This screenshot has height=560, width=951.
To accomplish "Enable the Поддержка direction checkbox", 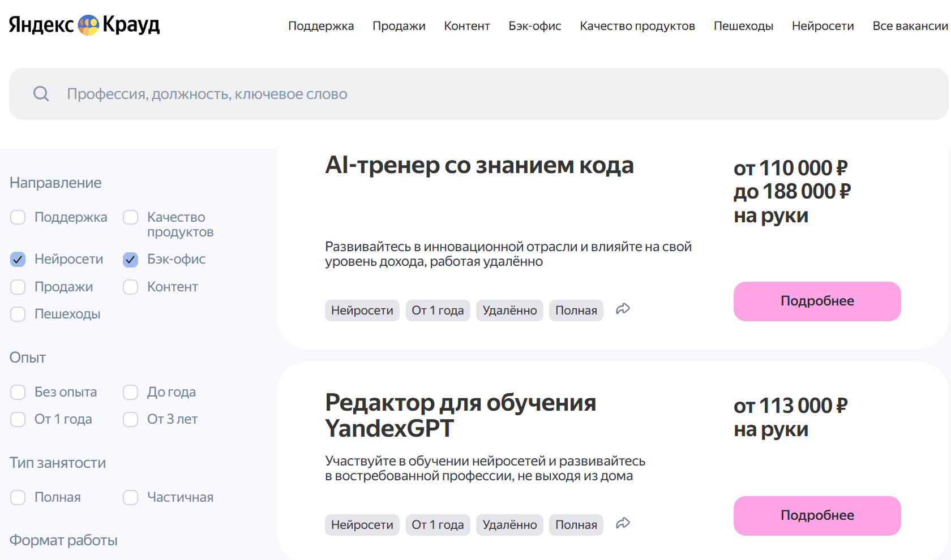I will click(x=18, y=217).
